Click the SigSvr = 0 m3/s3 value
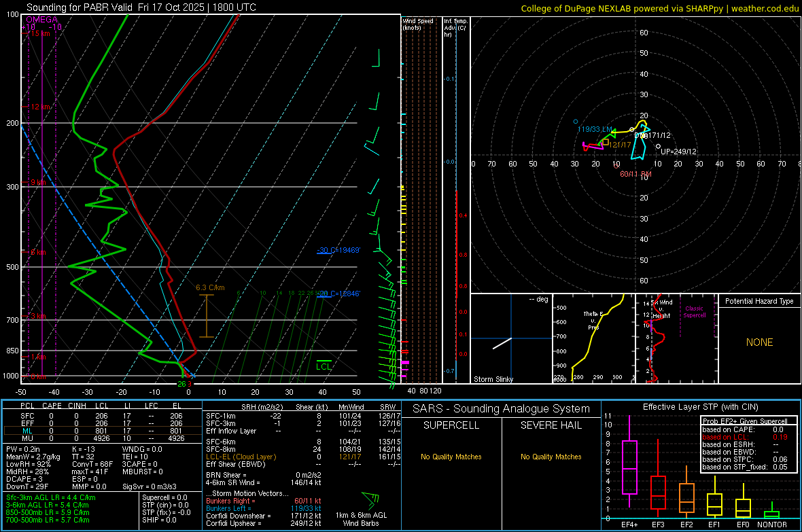The width and height of the screenshot is (802, 532). click(150, 486)
